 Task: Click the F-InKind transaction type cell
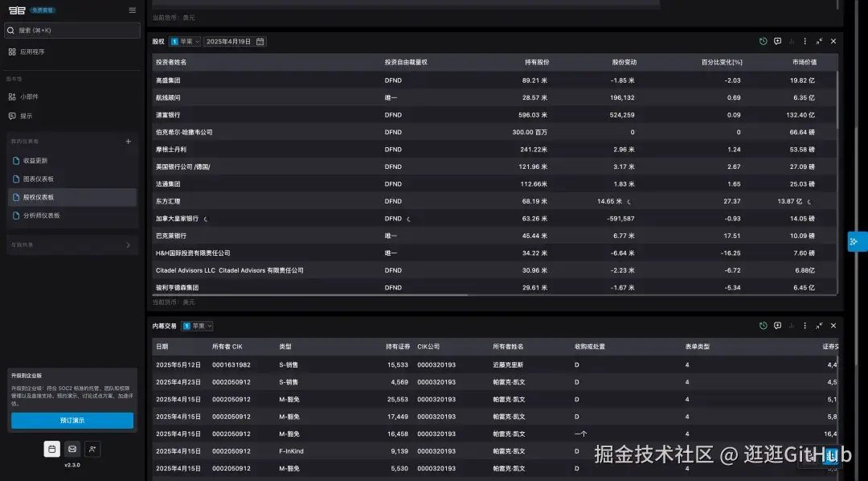coord(291,451)
